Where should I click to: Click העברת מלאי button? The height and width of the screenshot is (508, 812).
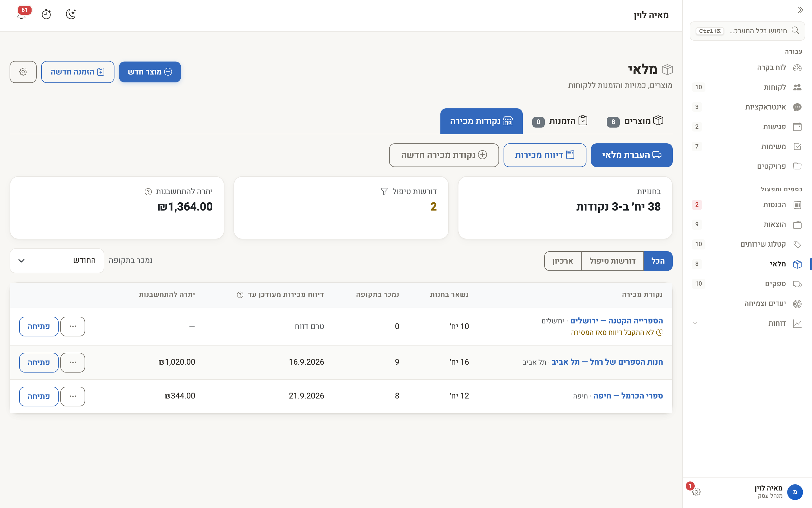(632, 155)
